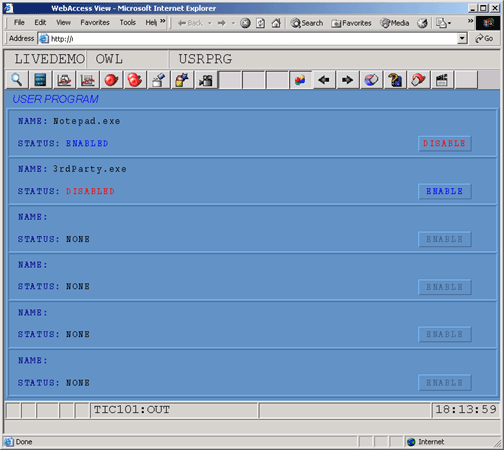Click the black left arrow toolbar icon
This screenshot has height=450, width=504.
(324, 80)
